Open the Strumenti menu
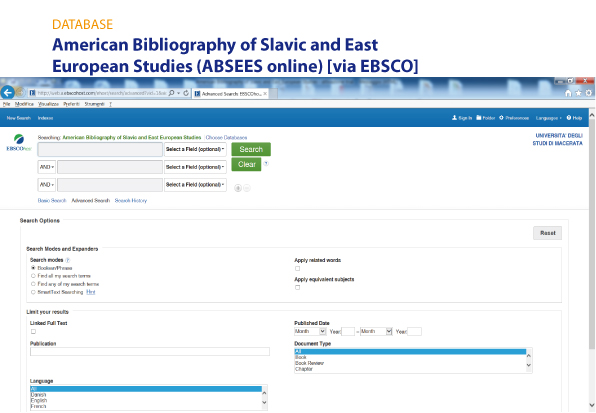Image resolution: width=596 pixels, height=413 pixels. [x=94, y=104]
